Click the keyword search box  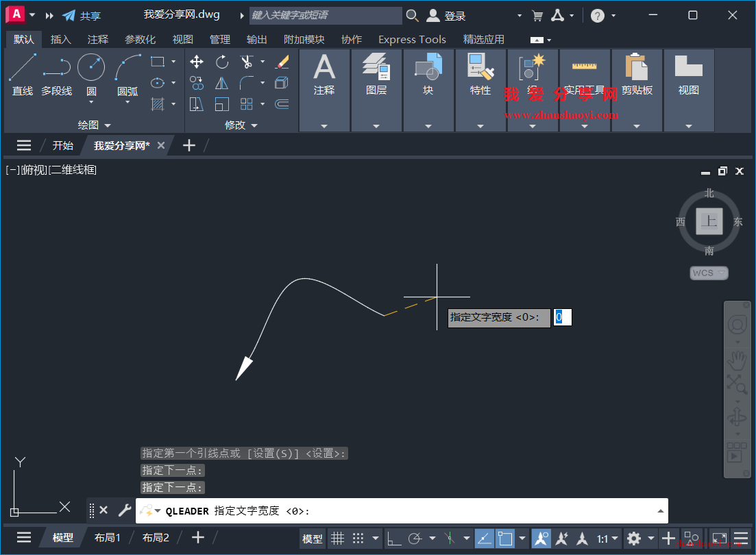click(x=326, y=16)
